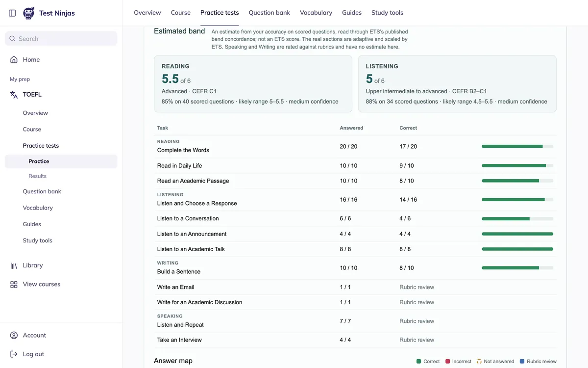
Task: Click the Task column header
Action: click(x=163, y=128)
